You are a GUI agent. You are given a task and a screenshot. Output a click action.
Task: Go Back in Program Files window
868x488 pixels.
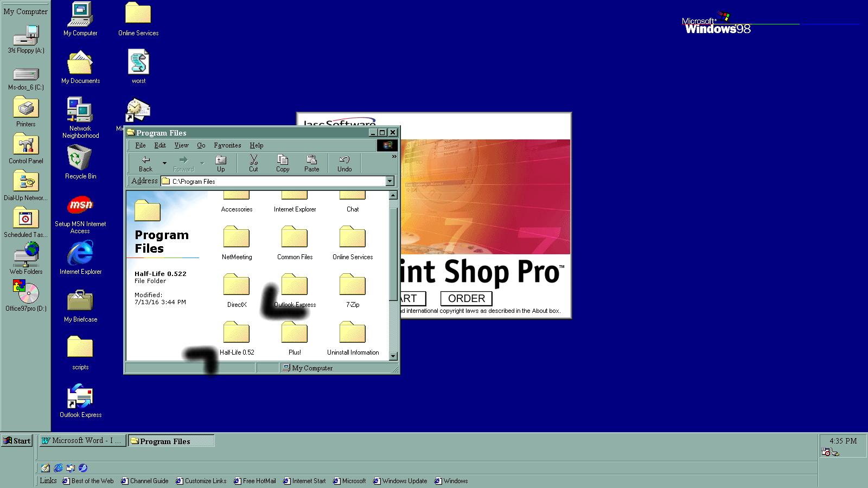(146, 163)
